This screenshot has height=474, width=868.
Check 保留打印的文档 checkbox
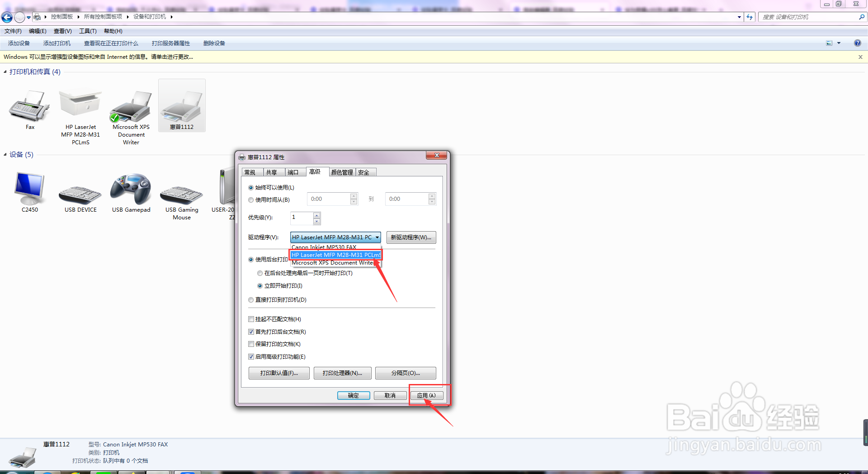[x=251, y=344]
